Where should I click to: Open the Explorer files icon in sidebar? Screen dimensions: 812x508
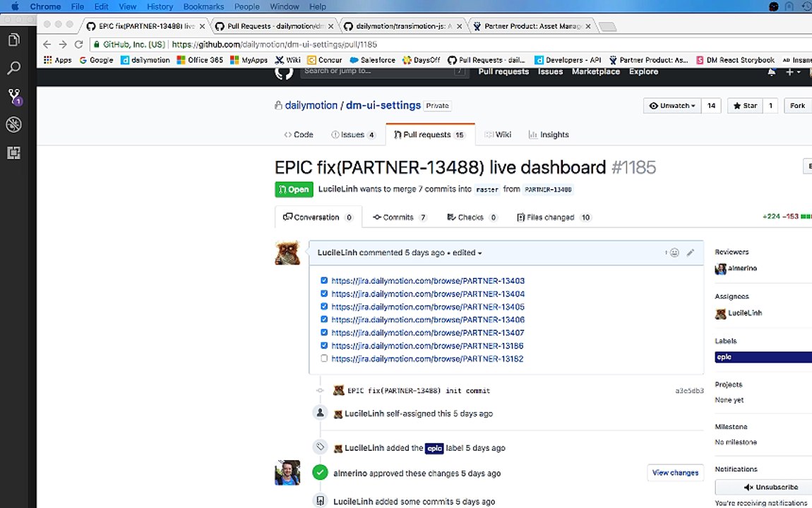point(14,40)
